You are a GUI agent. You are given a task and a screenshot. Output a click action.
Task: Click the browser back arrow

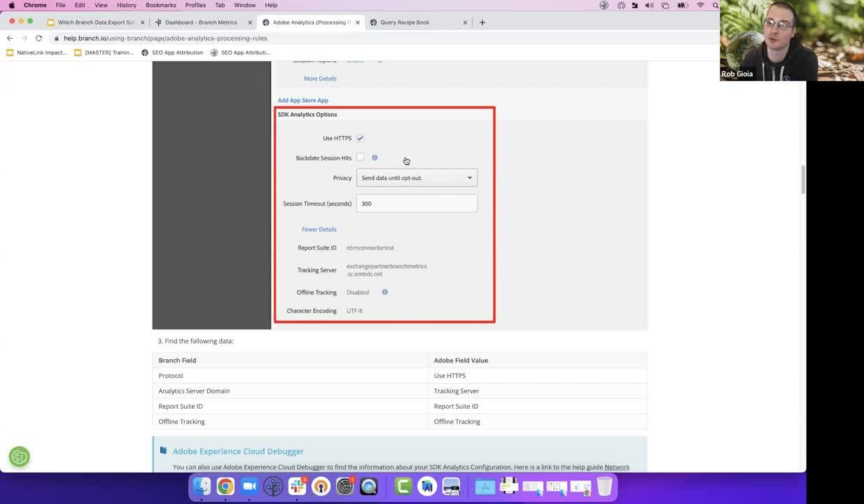coord(10,38)
